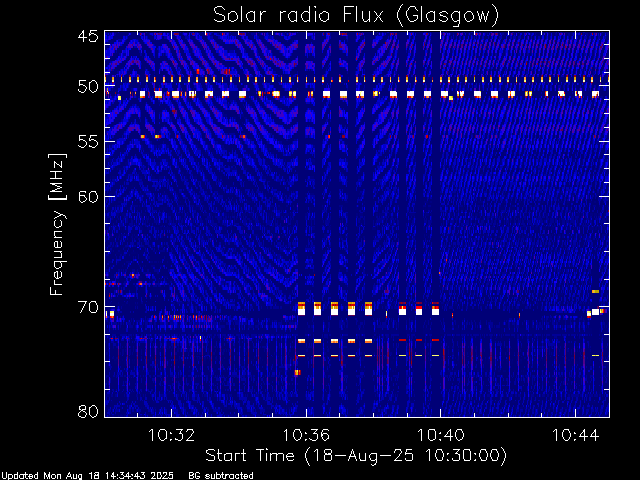Click the '60' frequency tick label
Screen dimensions: 640x480
tap(88, 196)
